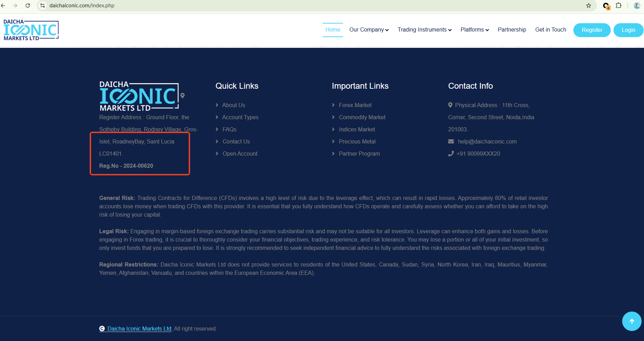644x341 pixels.
Task: Click the Daicha Iconic header logo
Action: [x=31, y=30]
